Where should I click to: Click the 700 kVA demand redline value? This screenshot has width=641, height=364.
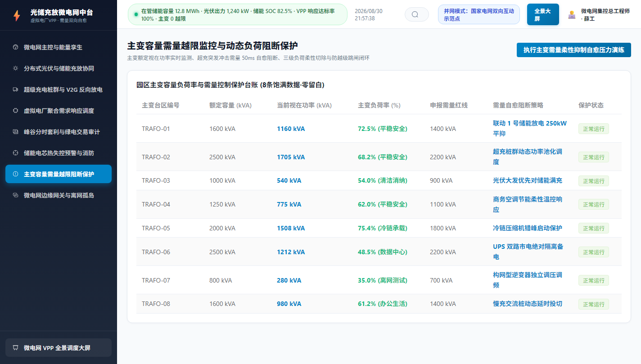[441, 280]
